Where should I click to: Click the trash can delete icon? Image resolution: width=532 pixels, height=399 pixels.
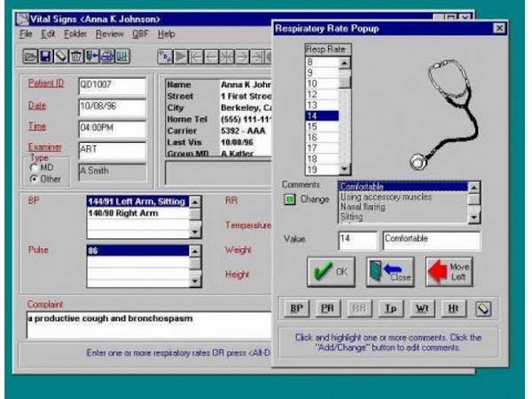point(75,57)
